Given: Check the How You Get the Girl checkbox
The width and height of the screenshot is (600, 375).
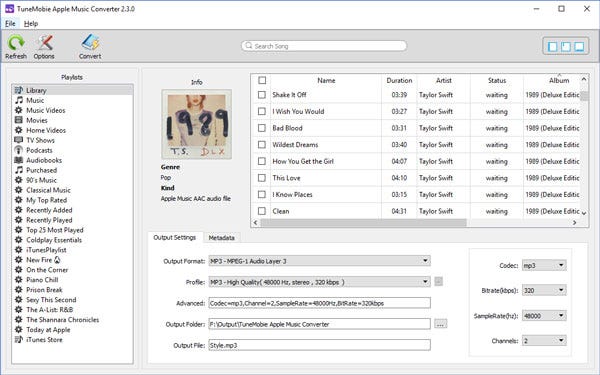Looking at the screenshot, I should 262,161.
